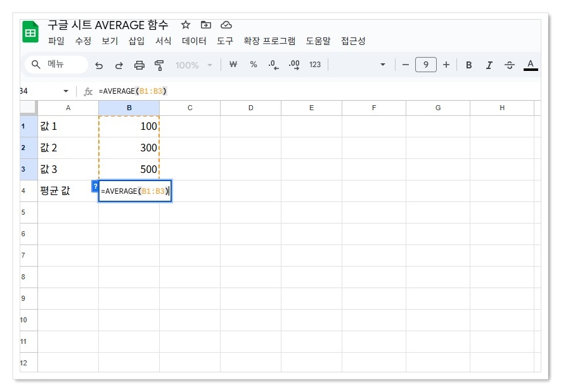
Task: Click the move to folder icon
Action: 206,25
